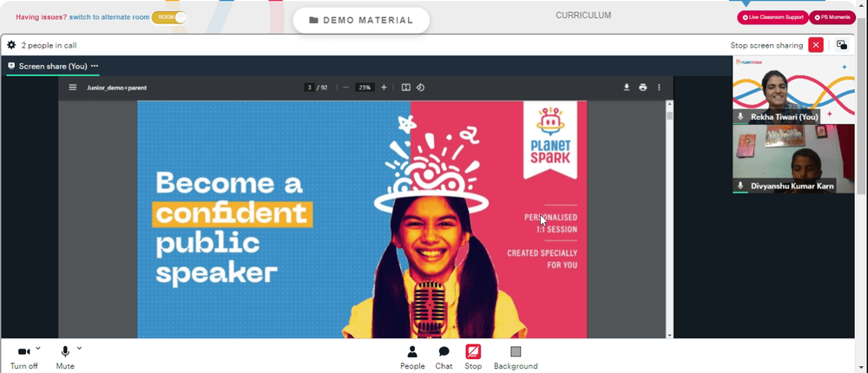Zoom out the PDF with minus icon
This screenshot has width=868, height=373.
[346, 88]
